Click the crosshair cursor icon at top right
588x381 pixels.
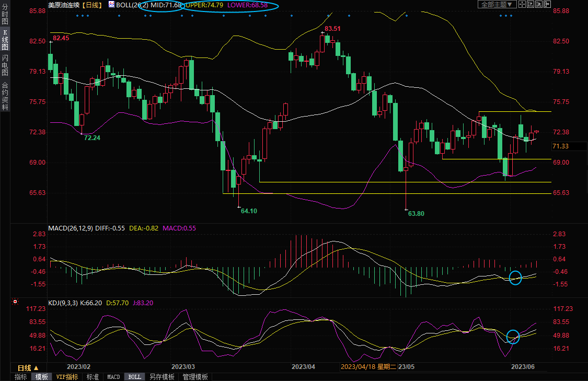522,4
